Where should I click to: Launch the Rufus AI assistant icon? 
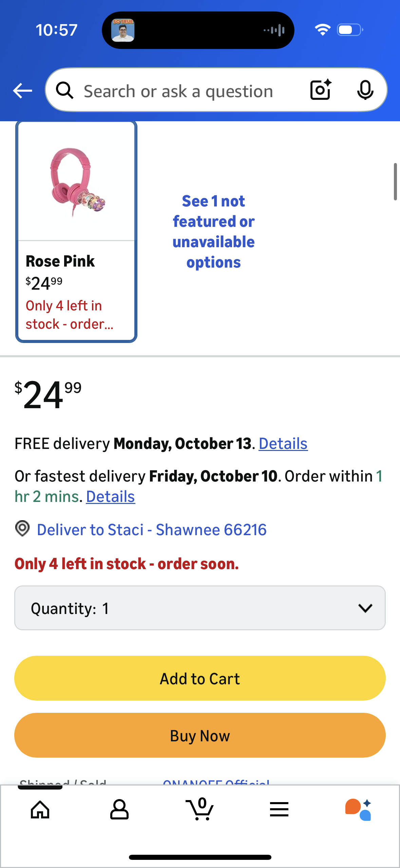pyautogui.click(x=358, y=810)
